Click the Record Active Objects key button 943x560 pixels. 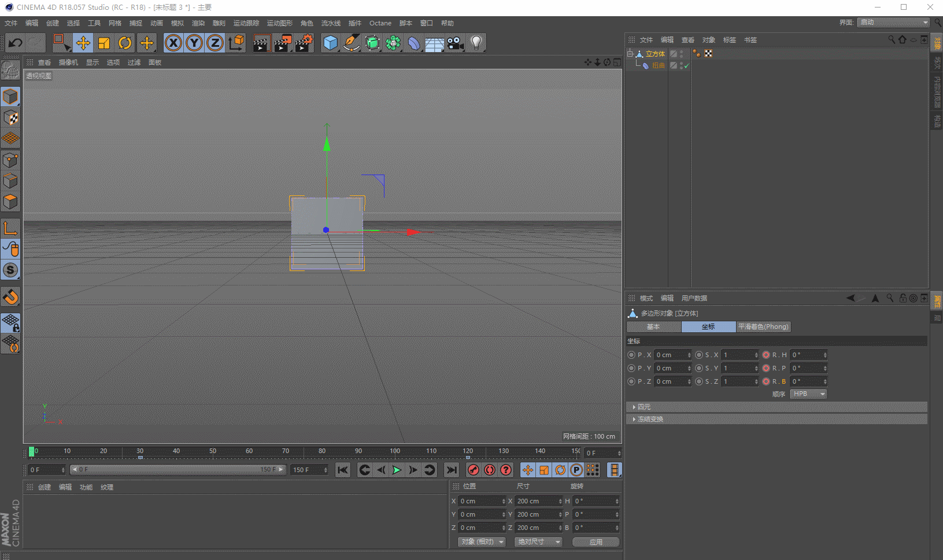(474, 470)
